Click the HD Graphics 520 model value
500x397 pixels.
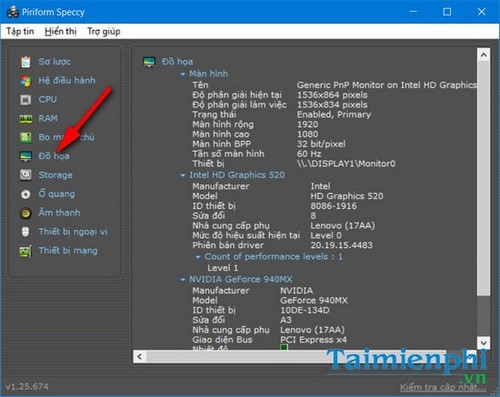click(347, 196)
